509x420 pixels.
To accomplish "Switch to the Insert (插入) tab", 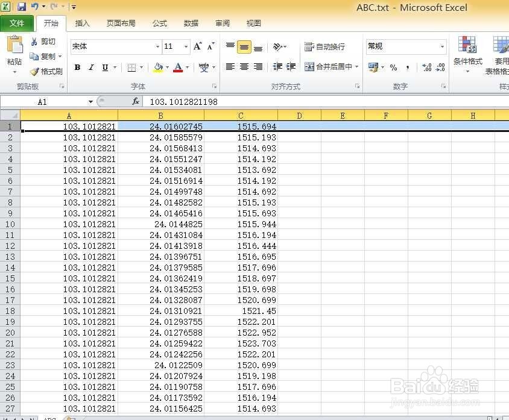I will point(82,24).
